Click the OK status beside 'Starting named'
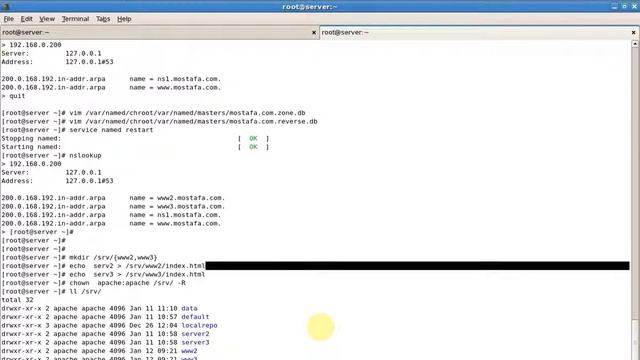This screenshot has width=640, height=360. tap(253, 147)
